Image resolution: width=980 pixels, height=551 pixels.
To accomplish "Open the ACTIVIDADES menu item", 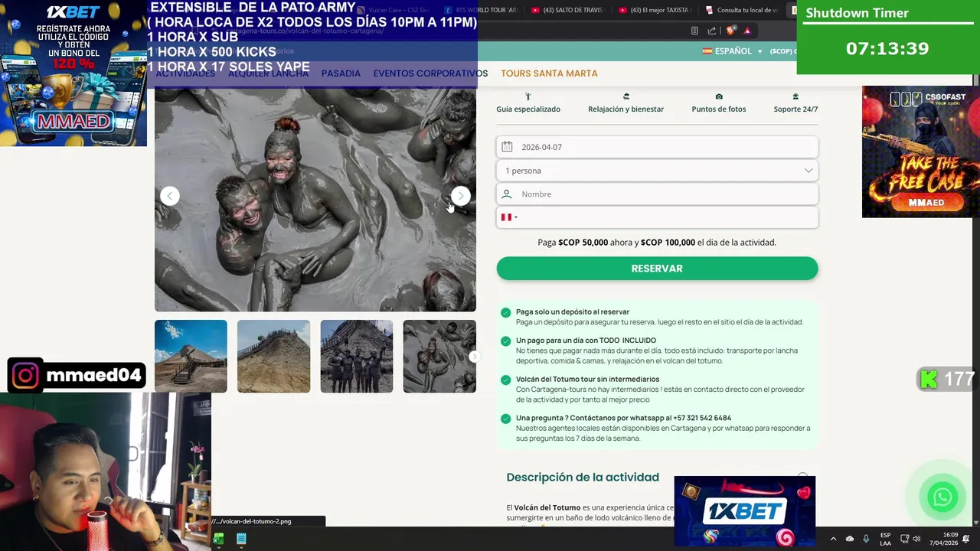I will pyautogui.click(x=185, y=73).
